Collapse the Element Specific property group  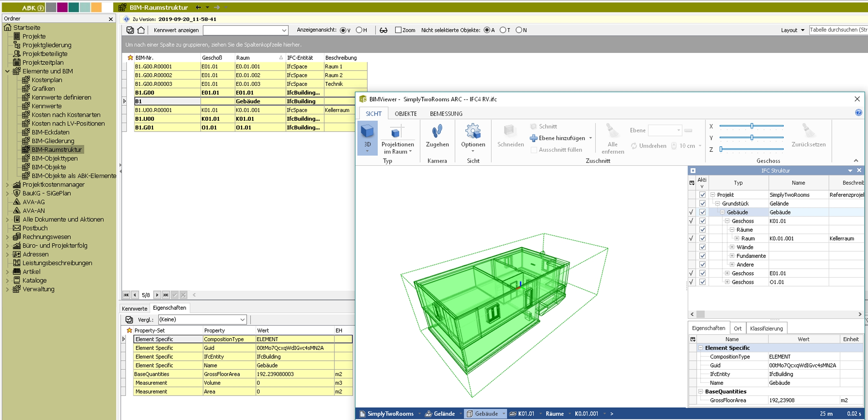[x=701, y=348]
